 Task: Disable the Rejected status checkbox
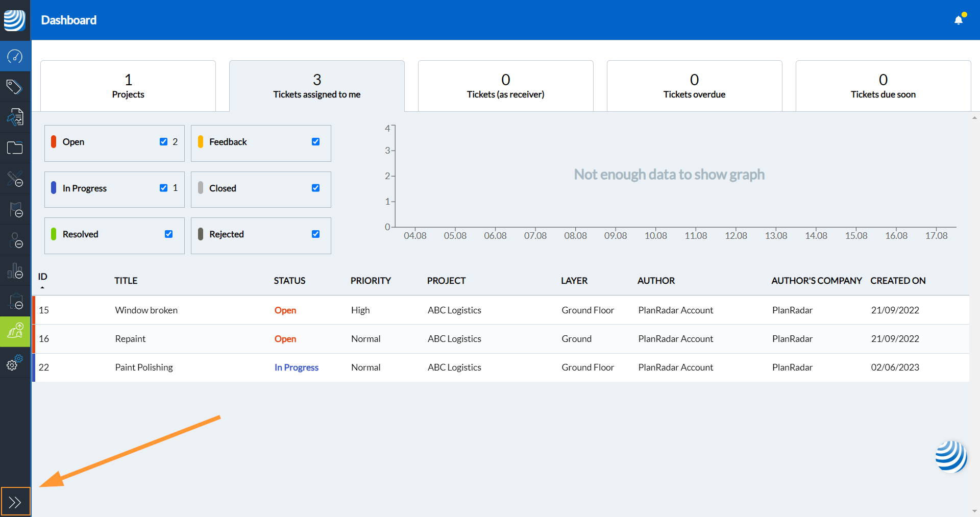pos(315,234)
